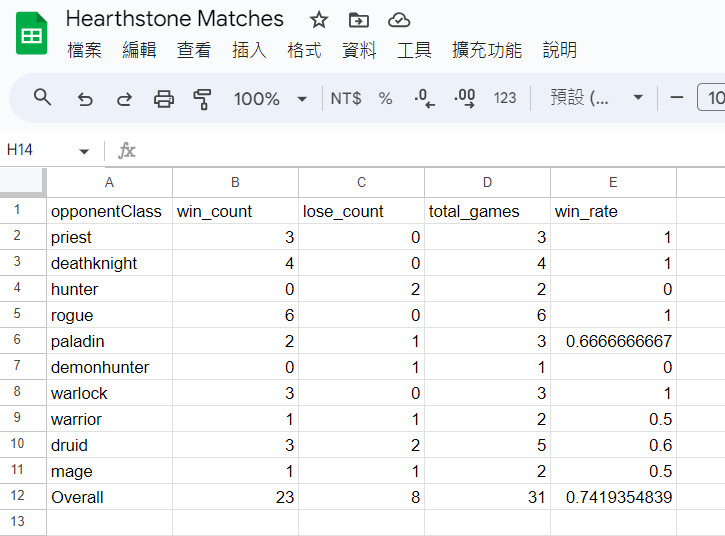The height and width of the screenshot is (536, 725).
Task: Select the mage cell
Action: 110,471
